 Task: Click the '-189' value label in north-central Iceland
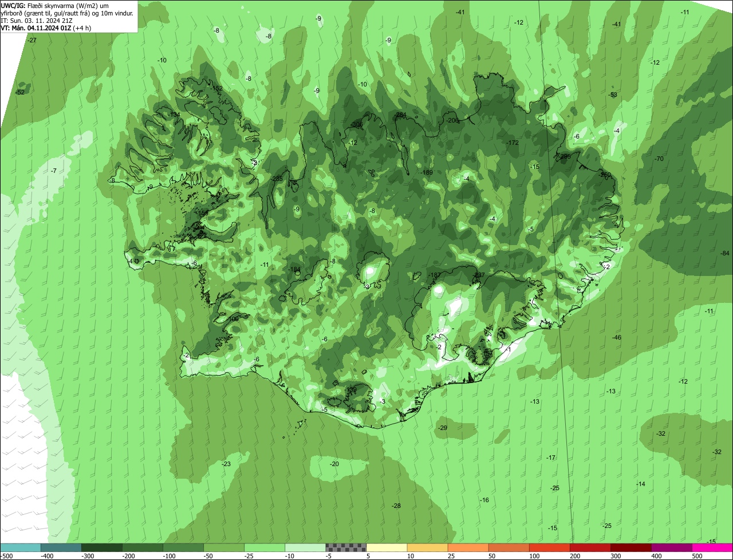click(426, 172)
